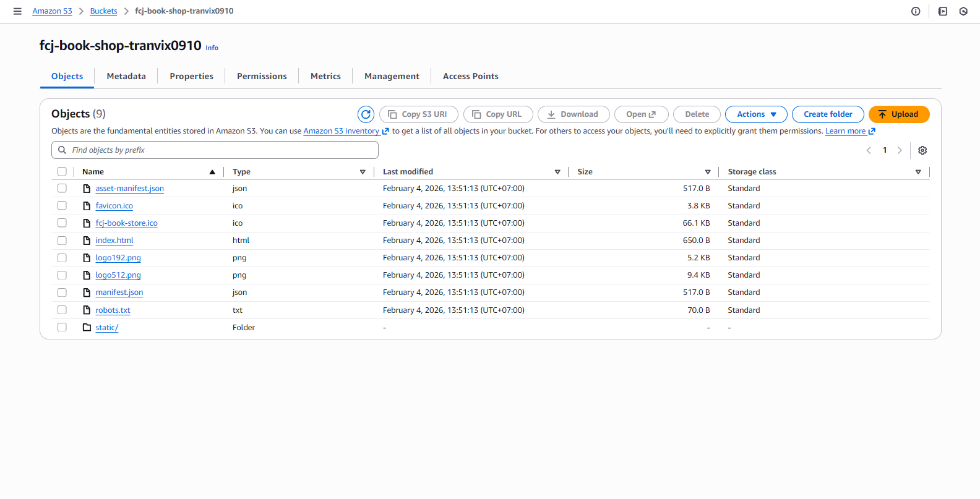Open the Actions dropdown
This screenshot has width=980, height=499.
756,114
